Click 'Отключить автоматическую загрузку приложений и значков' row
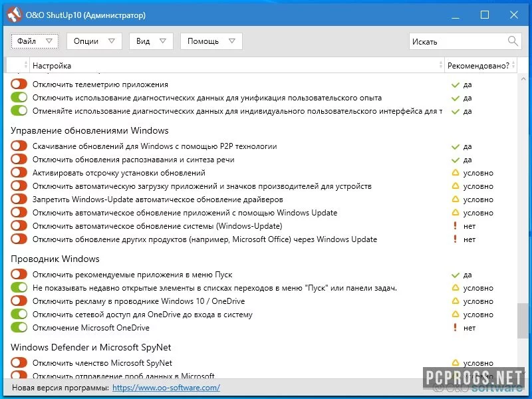 [202, 186]
